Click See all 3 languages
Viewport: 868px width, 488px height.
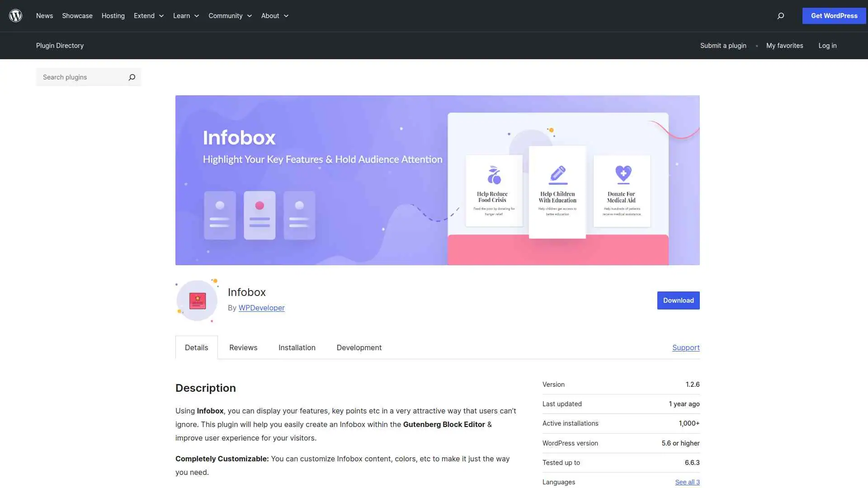tap(687, 482)
